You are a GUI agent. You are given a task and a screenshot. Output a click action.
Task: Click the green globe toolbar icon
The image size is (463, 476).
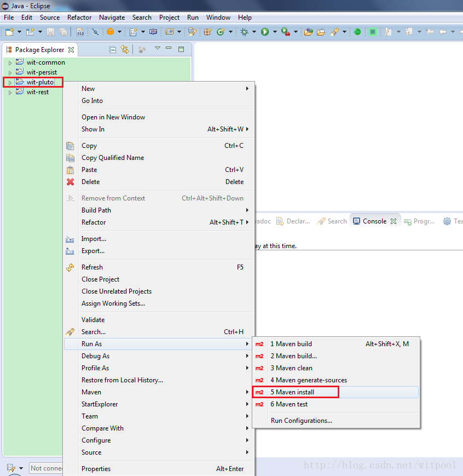coord(357,32)
